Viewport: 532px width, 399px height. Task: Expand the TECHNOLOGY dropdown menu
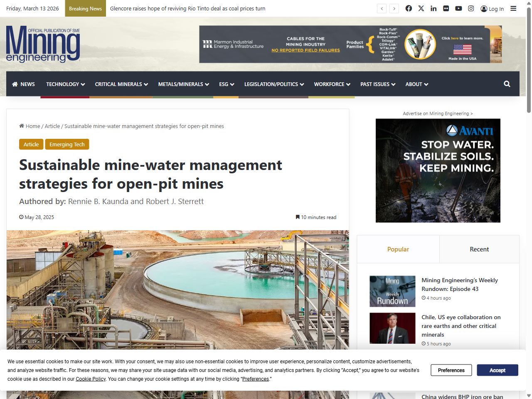click(65, 84)
